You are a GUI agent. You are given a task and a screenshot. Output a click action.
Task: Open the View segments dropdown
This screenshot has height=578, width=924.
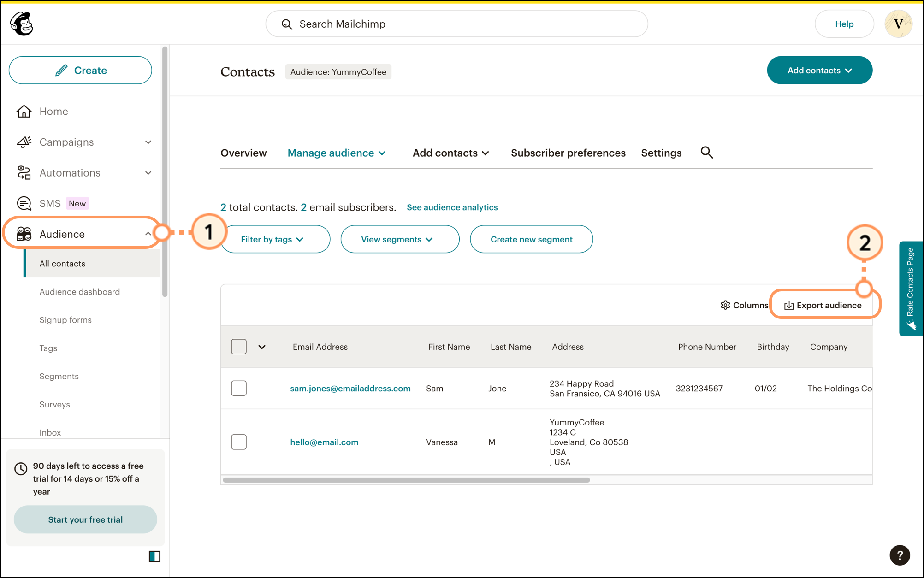click(400, 239)
